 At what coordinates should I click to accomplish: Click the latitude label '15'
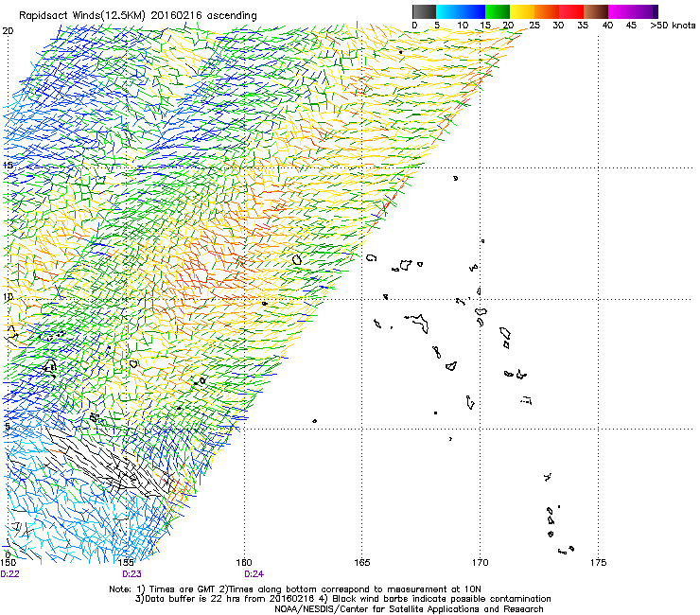[x=8, y=166]
